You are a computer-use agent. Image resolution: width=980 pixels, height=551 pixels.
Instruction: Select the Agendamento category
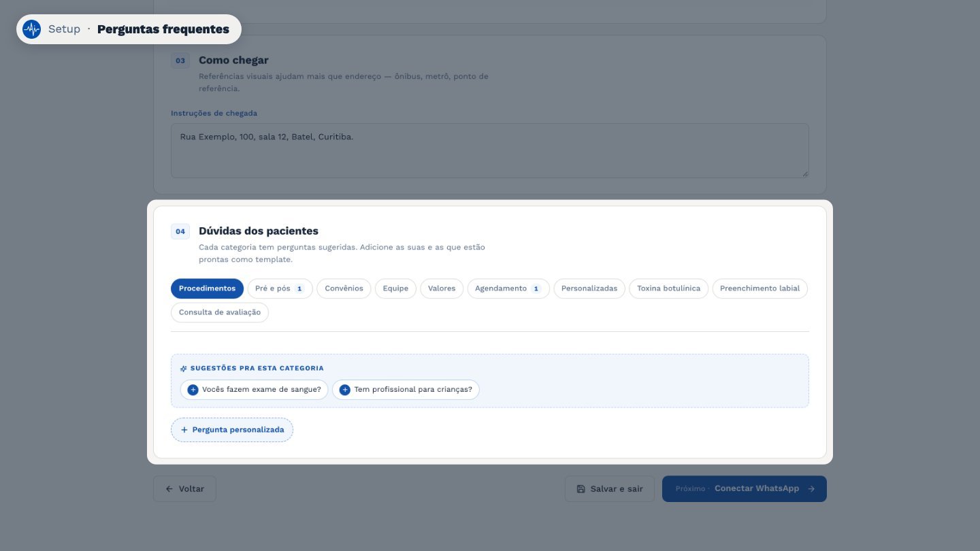pyautogui.click(x=508, y=288)
